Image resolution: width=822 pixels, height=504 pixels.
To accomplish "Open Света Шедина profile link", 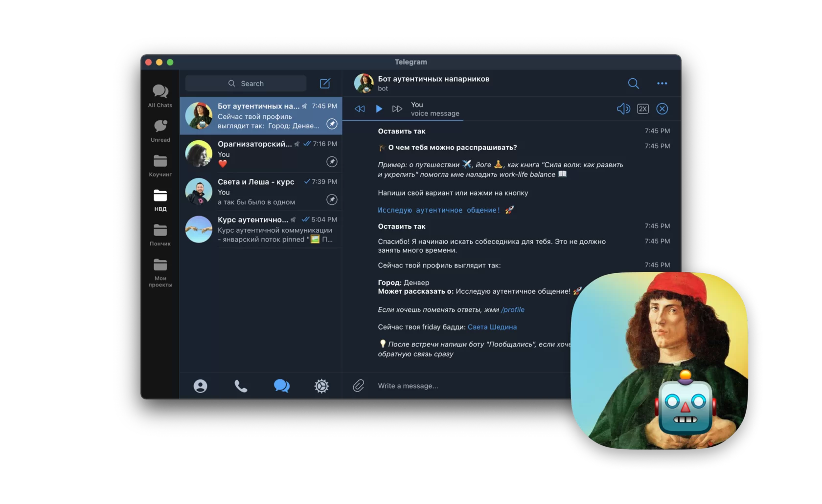I will (x=492, y=327).
